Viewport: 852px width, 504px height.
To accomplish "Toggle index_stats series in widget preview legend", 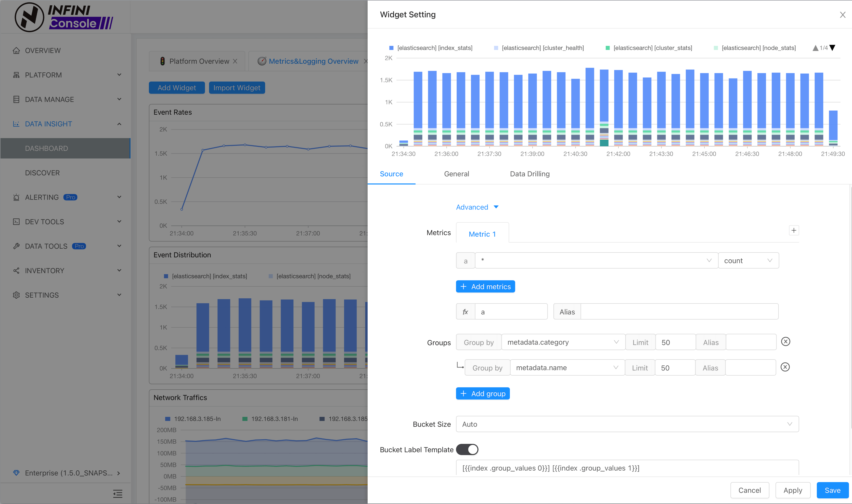I will pos(431,48).
